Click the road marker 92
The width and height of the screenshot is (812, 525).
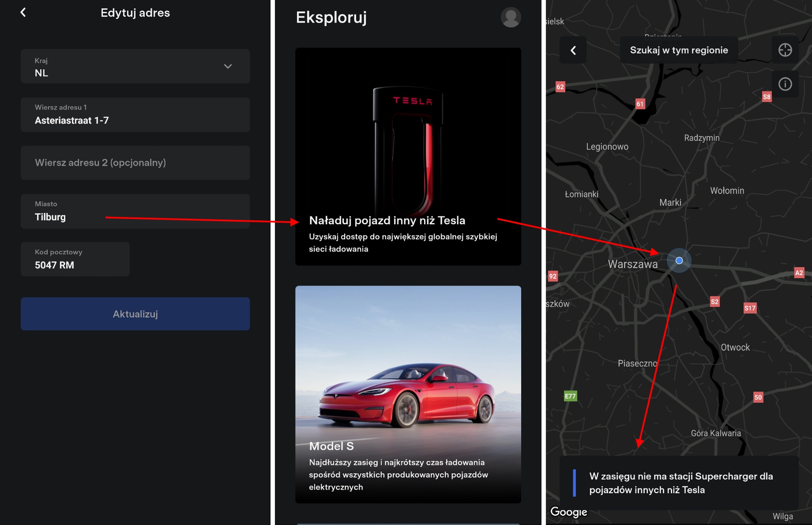553,276
